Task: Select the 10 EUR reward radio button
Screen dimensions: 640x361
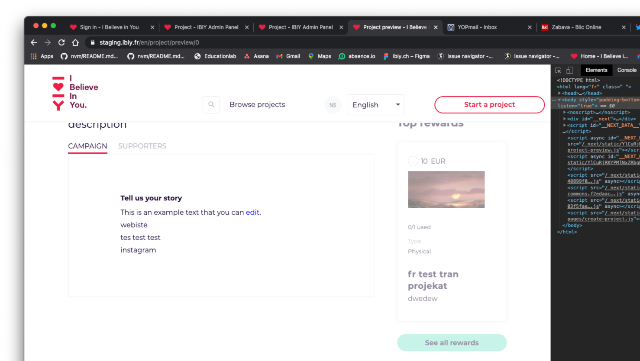Action: coord(413,161)
